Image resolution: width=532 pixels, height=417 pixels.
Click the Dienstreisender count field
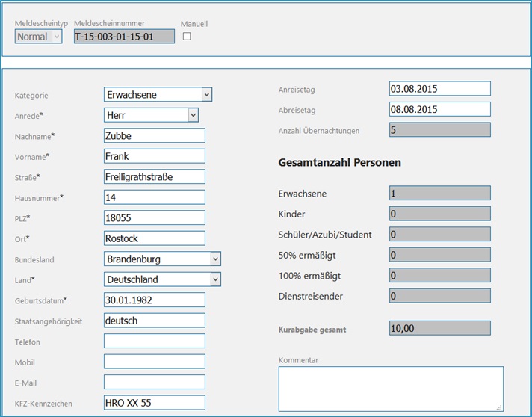(x=439, y=296)
